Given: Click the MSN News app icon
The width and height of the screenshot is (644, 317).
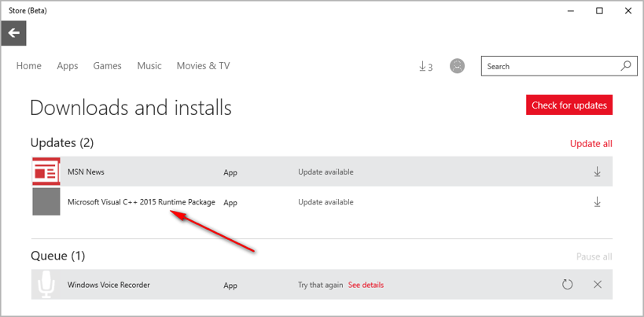Looking at the screenshot, I should (46, 172).
